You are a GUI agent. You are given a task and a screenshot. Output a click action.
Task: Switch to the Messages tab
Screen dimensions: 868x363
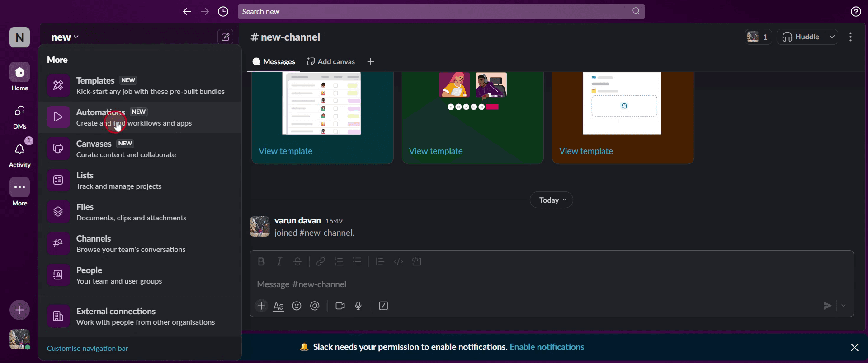[x=274, y=61]
